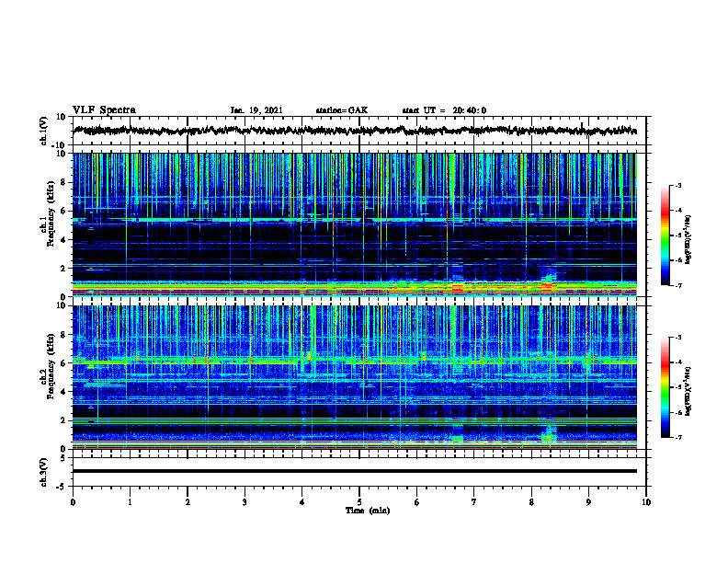
Task: Click the "ch.1(V)" waveform axis label
Action: [x=44, y=131]
